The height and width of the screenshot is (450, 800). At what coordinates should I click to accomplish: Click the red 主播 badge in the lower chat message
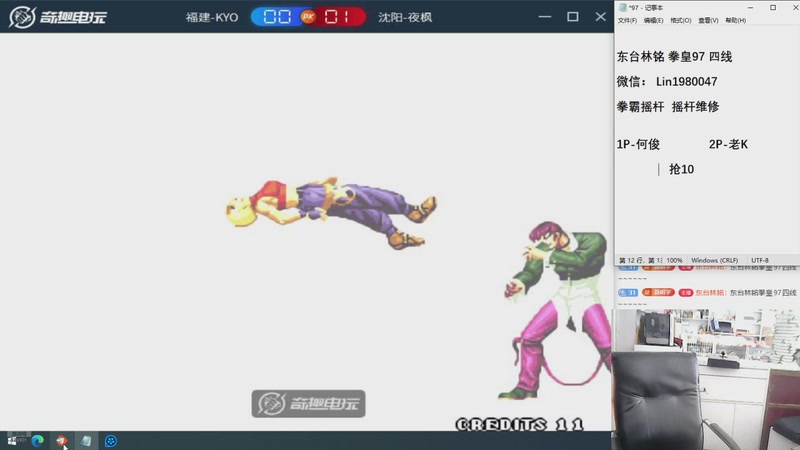(686, 293)
